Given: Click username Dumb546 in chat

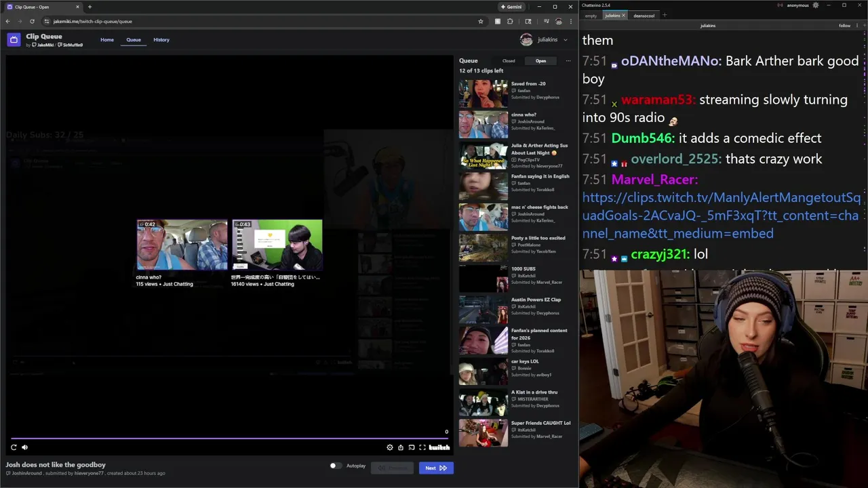Looking at the screenshot, I should (x=643, y=138).
